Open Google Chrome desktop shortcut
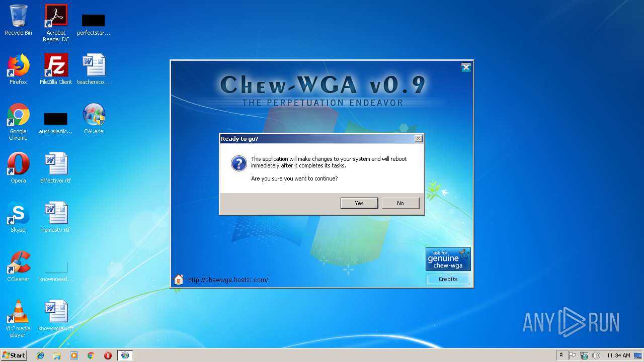The image size is (644, 362). (x=18, y=122)
